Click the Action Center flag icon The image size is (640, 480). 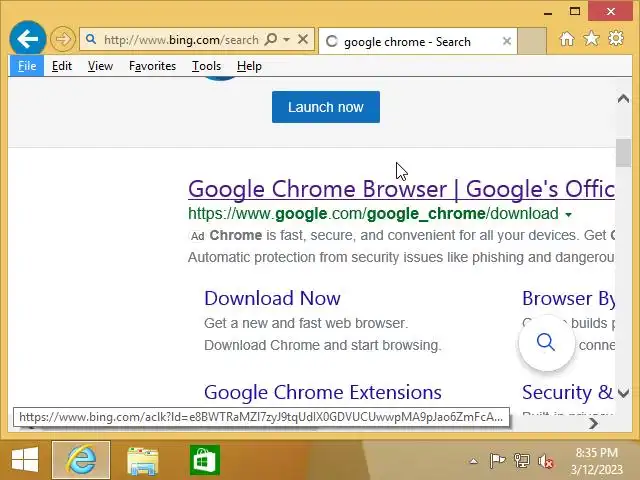497,461
